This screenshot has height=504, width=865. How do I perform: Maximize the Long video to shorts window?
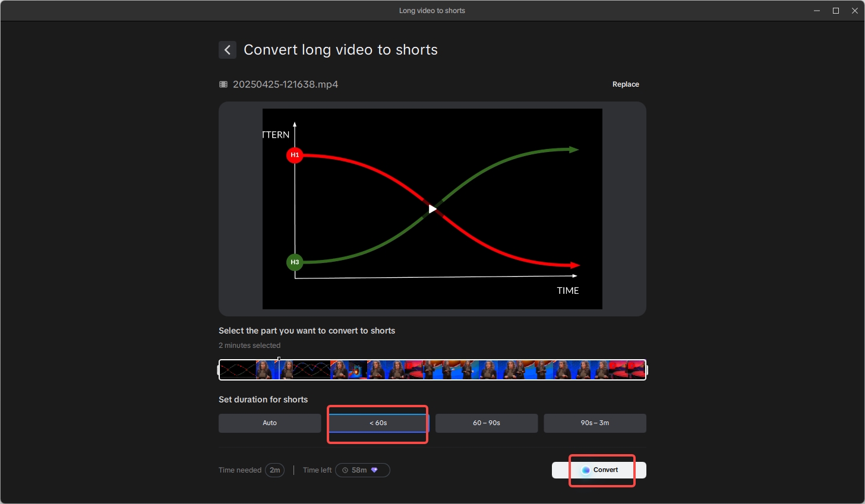click(x=835, y=10)
